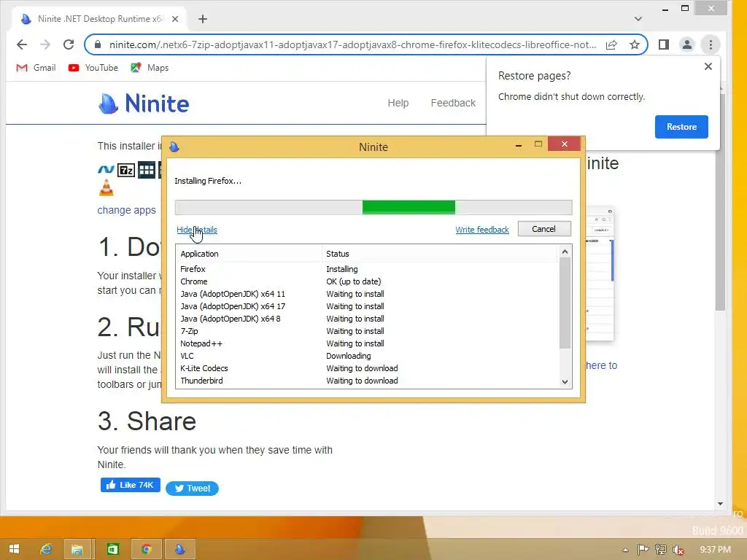Click the webpage scrollbar down arrow

click(720, 504)
